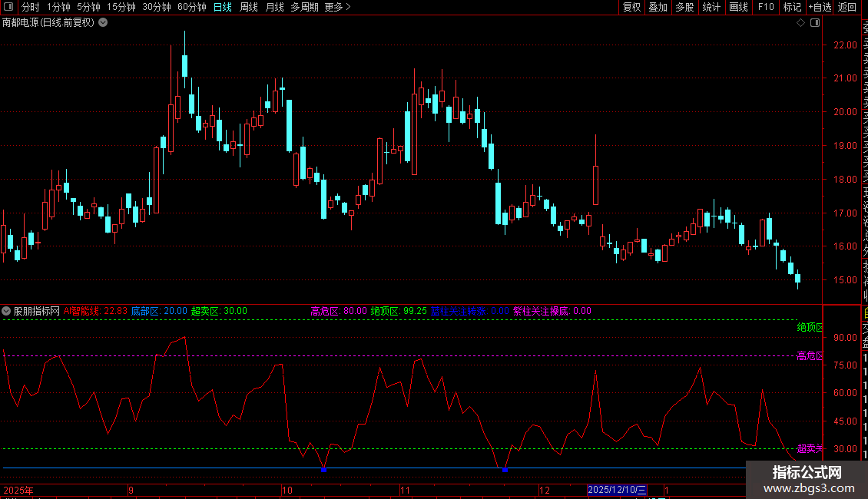Switch to 月线 monthly chart
Screen dimensions: 868x499
[x=274, y=7]
